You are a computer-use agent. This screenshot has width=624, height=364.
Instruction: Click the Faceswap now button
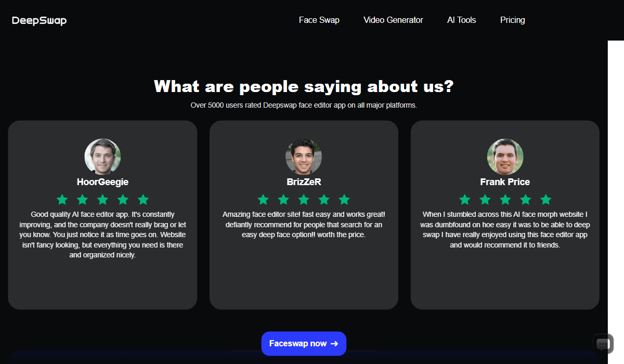304,344
